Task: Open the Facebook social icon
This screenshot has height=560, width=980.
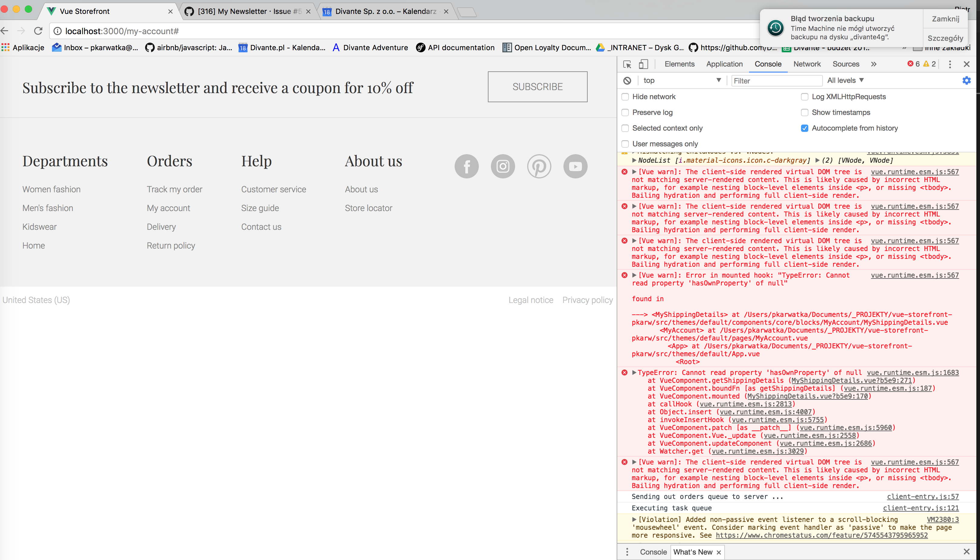Action: [466, 166]
